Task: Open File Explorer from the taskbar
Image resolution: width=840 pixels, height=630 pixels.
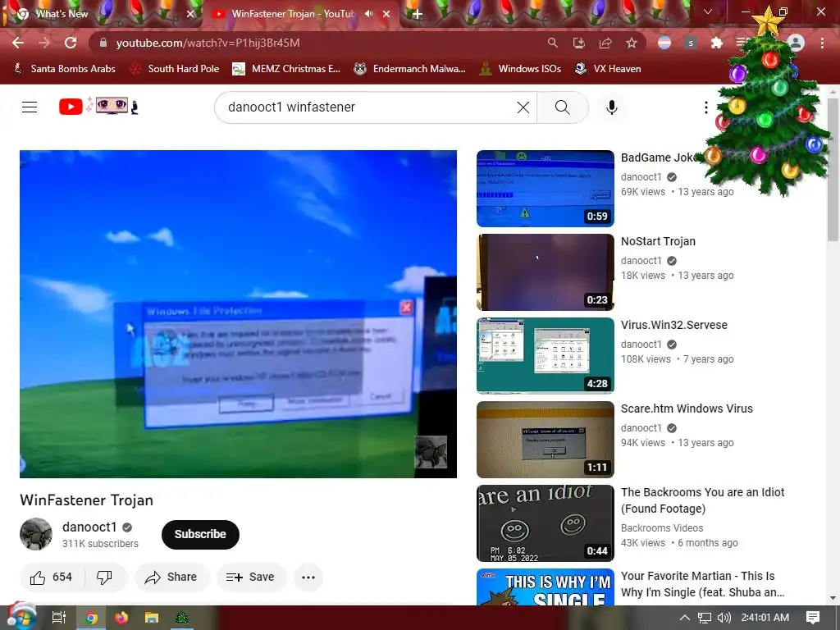Action: pos(152,618)
